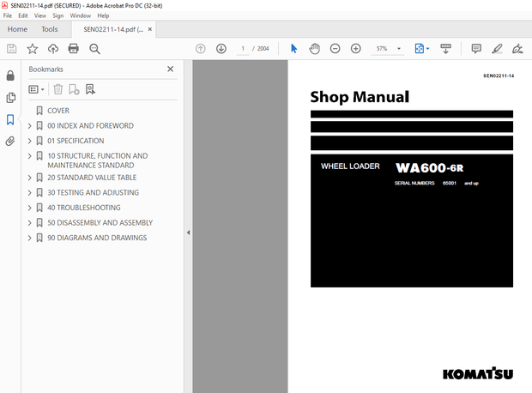Open bookmarks options dropdown menu

36,89
